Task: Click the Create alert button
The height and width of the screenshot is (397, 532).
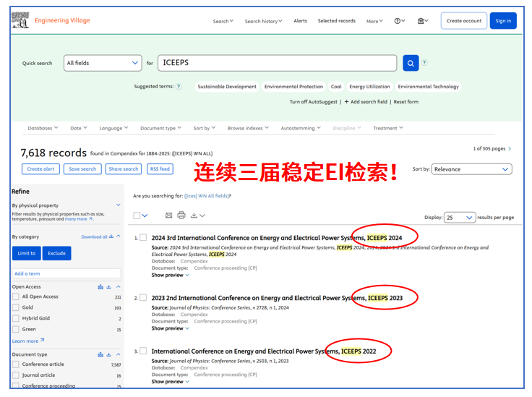Action: coord(40,169)
